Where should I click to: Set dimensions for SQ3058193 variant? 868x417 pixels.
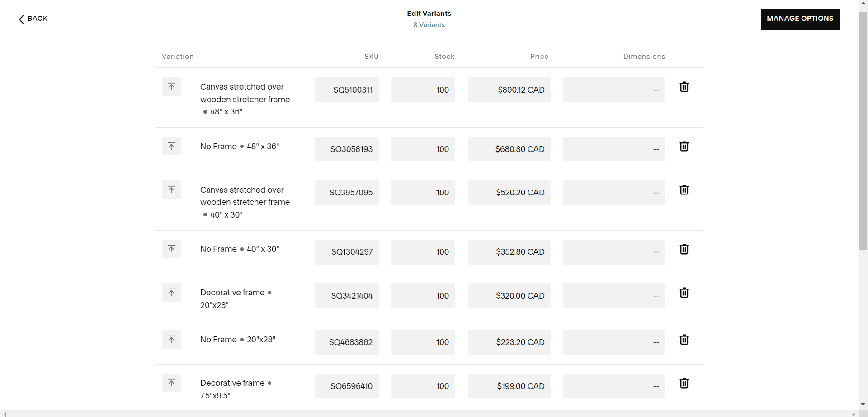[x=614, y=149]
